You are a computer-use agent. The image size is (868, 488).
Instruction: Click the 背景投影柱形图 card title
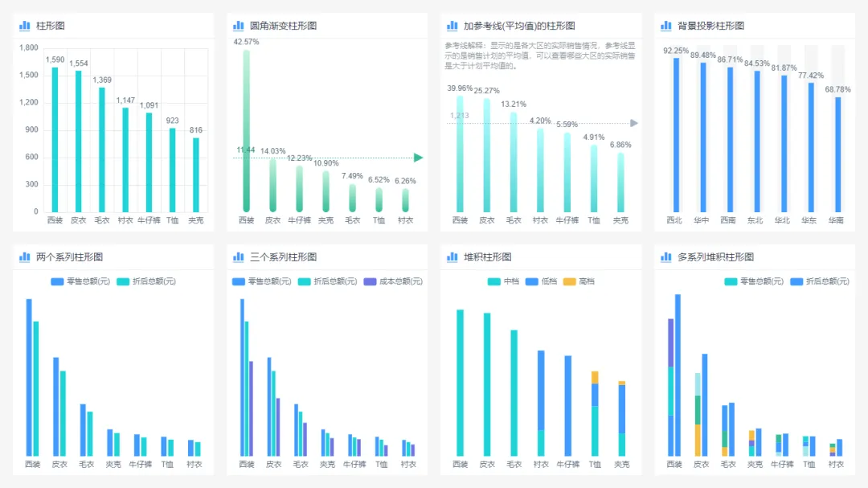(x=710, y=26)
